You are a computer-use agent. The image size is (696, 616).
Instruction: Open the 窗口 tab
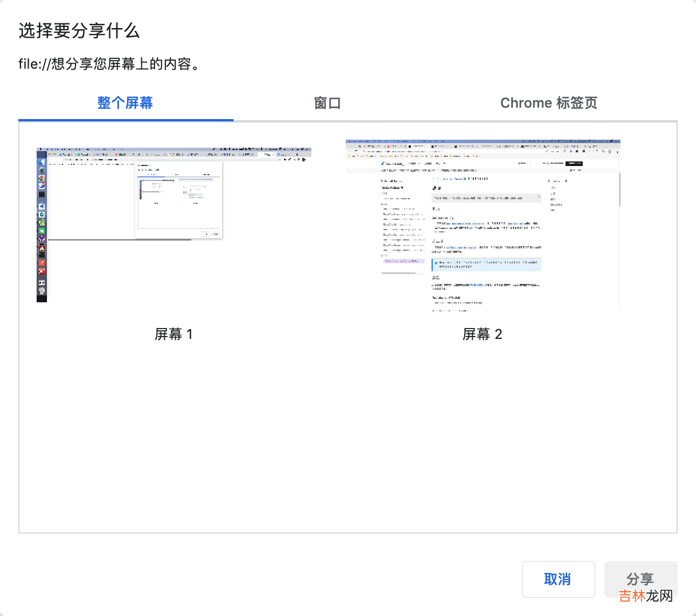coord(327,103)
